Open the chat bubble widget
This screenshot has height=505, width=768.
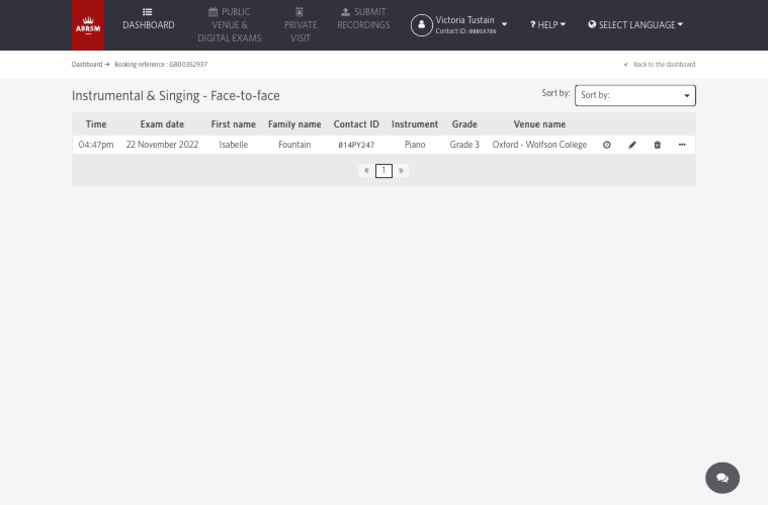click(722, 478)
